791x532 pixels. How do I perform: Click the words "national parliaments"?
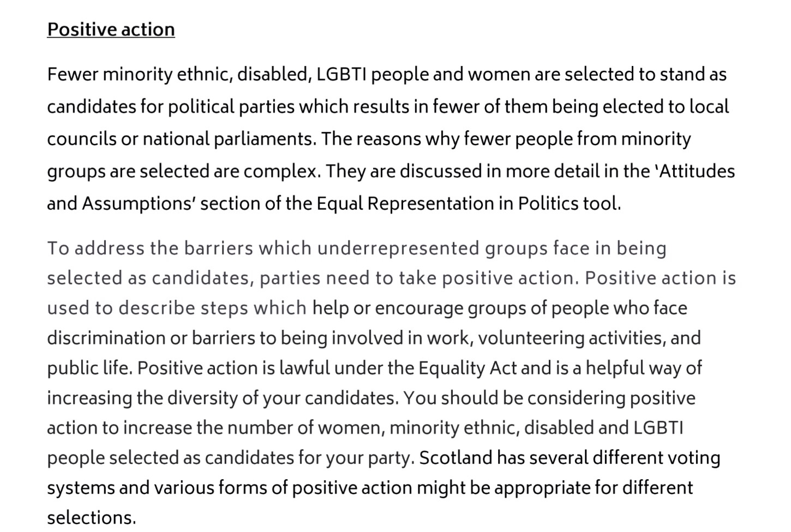tap(229, 139)
